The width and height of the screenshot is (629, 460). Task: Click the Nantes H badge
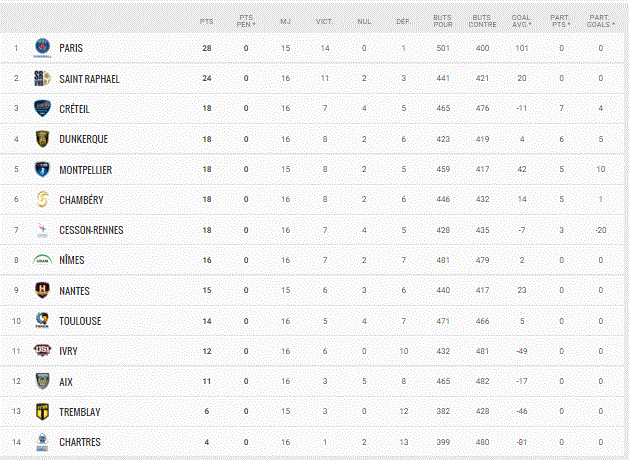(x=43, y=290)
